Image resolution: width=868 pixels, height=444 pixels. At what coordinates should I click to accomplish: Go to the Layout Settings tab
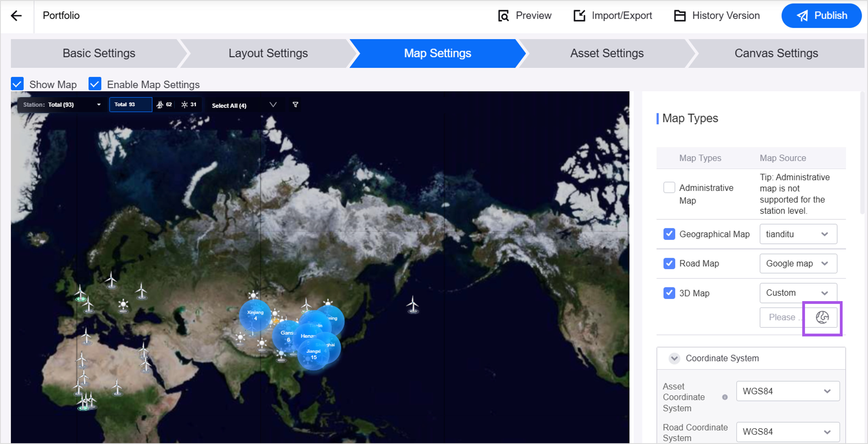268,53
